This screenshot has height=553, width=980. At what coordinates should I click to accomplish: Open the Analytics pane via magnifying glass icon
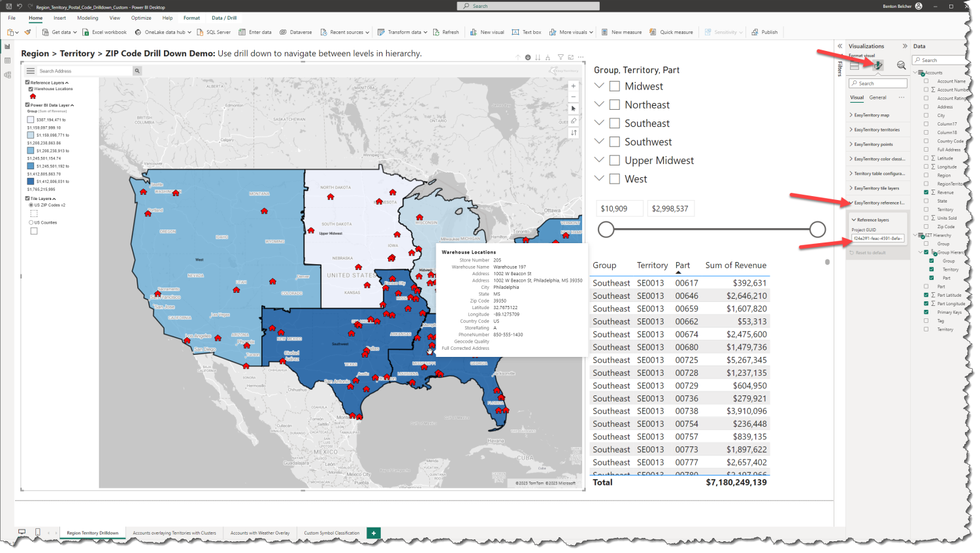pos(900,65)
